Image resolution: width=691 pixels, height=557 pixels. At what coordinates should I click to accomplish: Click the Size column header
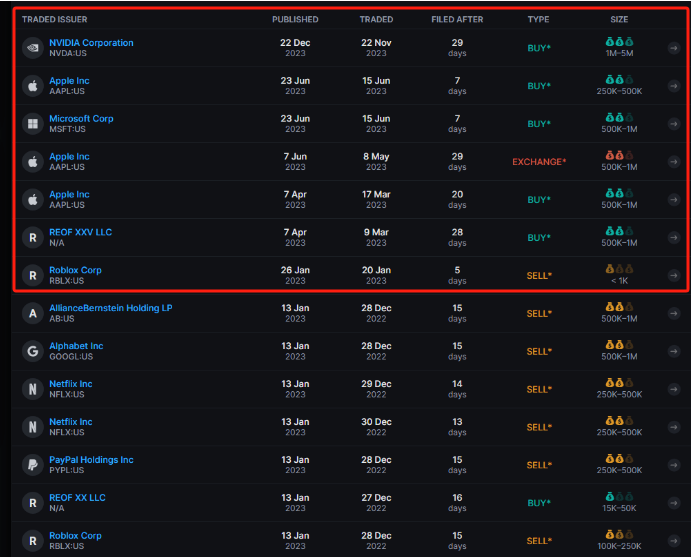coord(620,19)
